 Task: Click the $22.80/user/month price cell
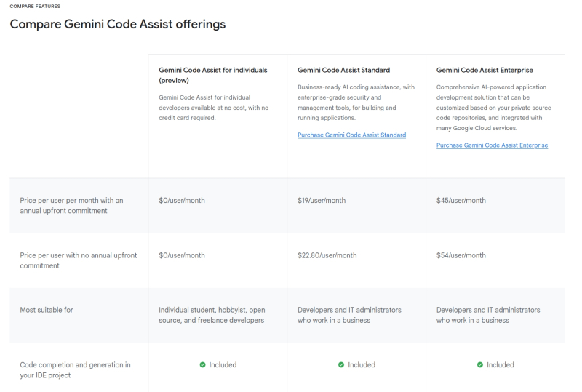click(x=327, y=255)
